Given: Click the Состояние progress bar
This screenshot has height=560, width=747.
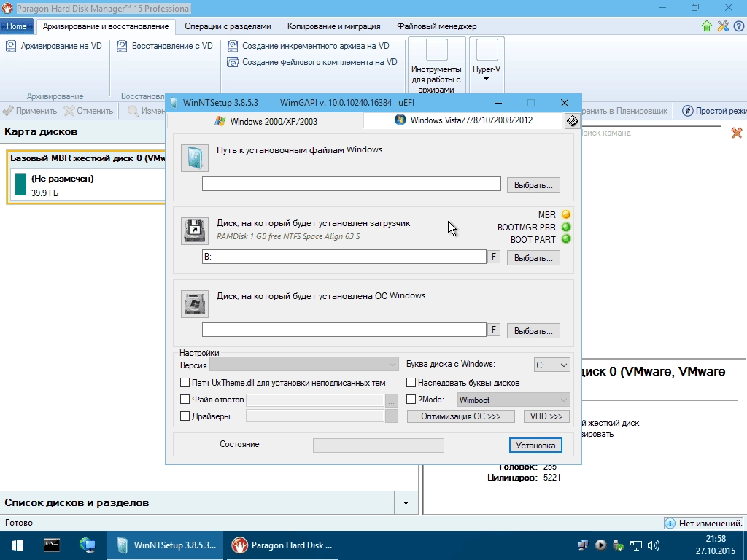Looking at the screenshot, I should coord(379,446).
